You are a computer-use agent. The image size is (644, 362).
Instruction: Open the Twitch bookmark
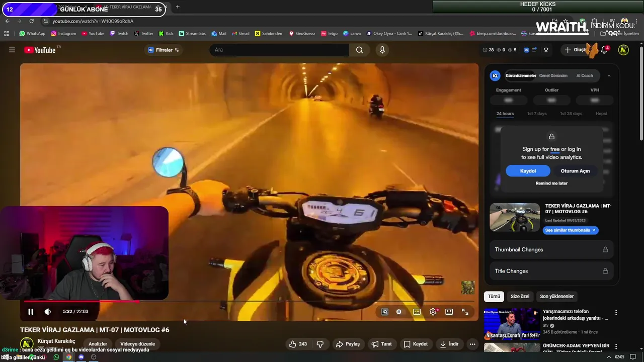tap(119, 34)
